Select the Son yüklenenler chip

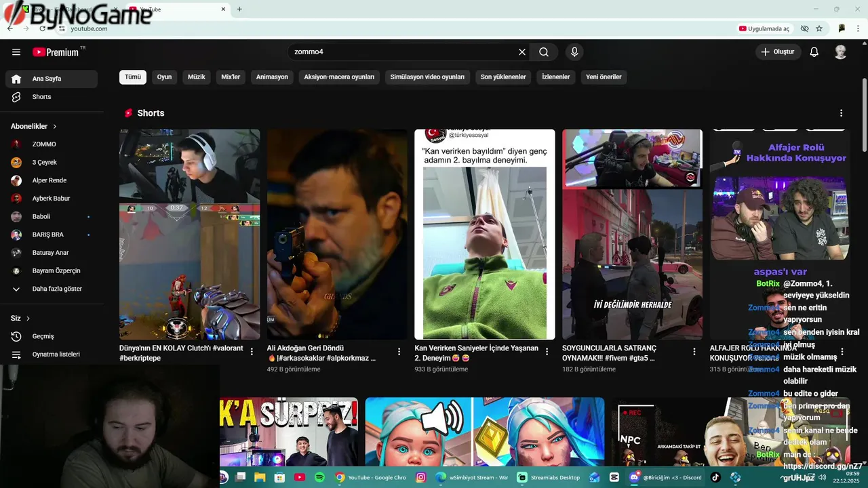click(503, 77)
